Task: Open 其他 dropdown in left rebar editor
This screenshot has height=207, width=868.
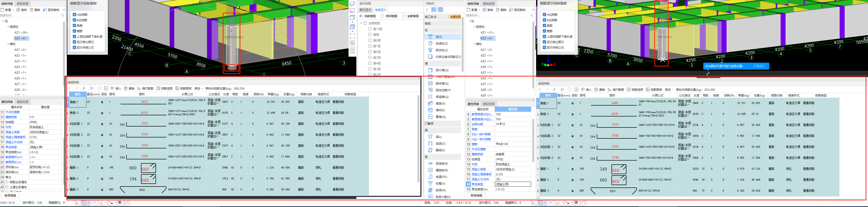Action: (x=199, y=88)
